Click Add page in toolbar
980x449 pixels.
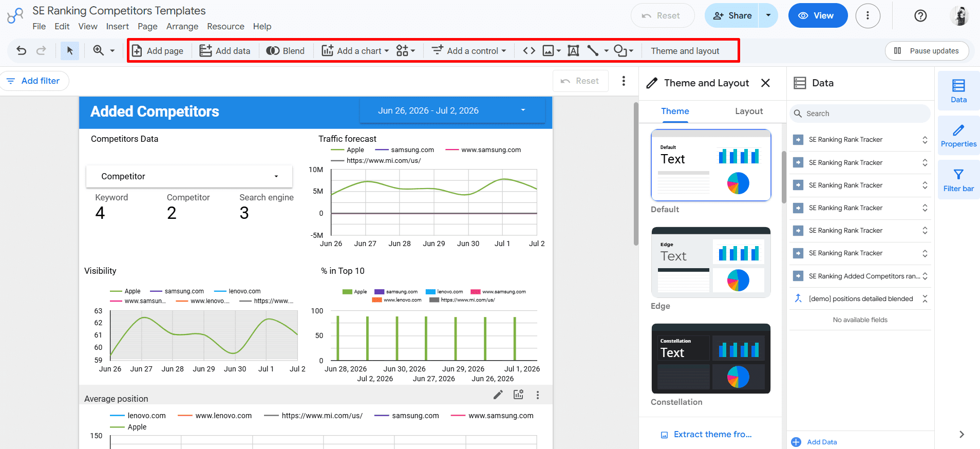pos(158,51)
